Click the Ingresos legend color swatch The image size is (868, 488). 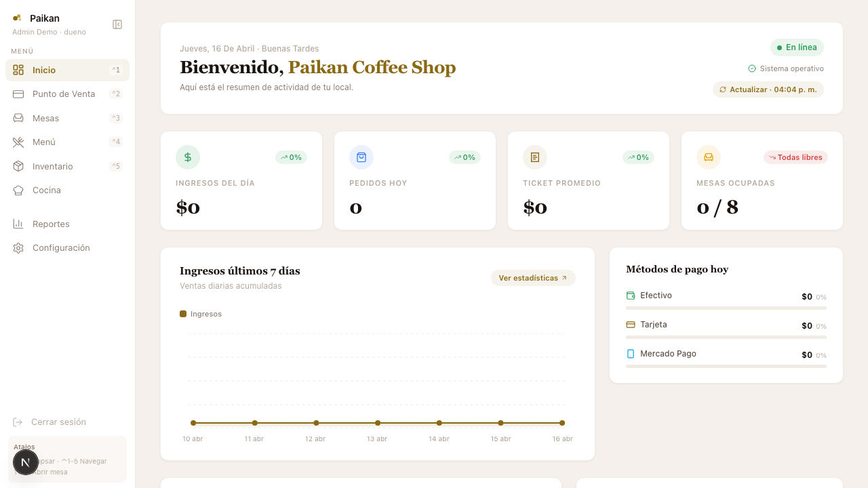tap(183, 314)
